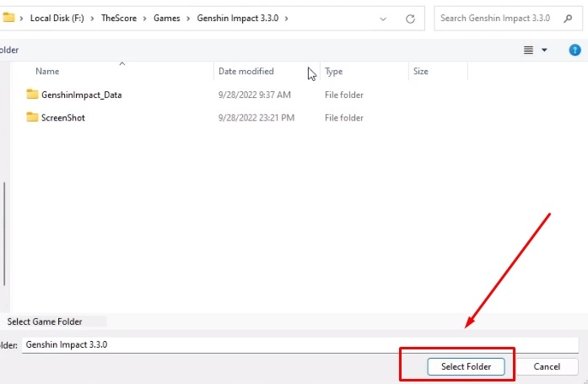588x384 pixels.
Task: Click Genshin Impact 3.3.0 breadcrumb
Action: (238, 18)
